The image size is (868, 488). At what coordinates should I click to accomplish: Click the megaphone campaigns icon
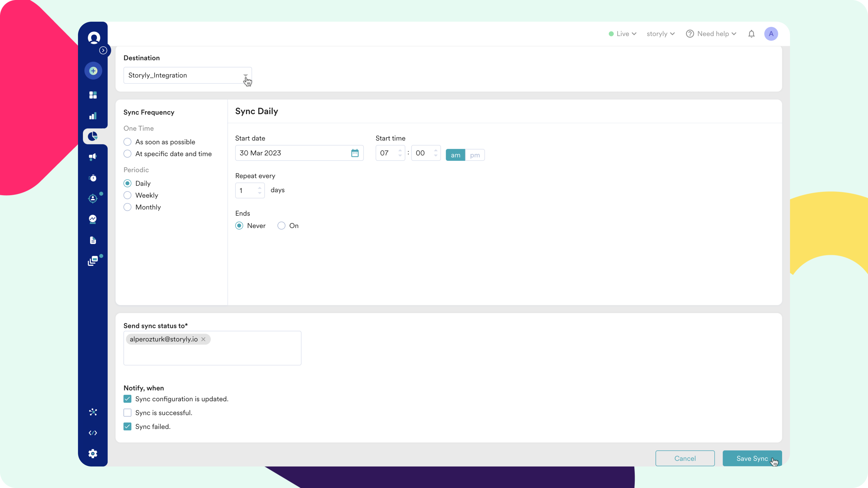coord(93,157)
